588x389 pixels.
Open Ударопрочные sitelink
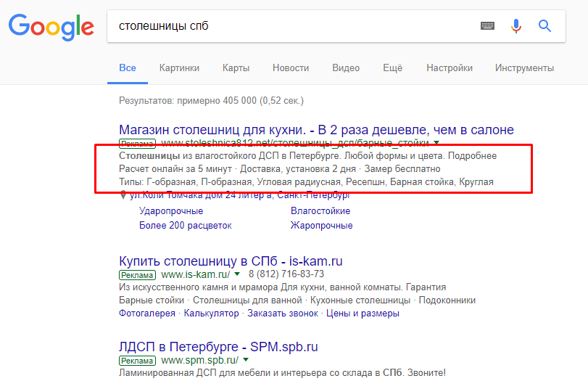click(171, 211)
